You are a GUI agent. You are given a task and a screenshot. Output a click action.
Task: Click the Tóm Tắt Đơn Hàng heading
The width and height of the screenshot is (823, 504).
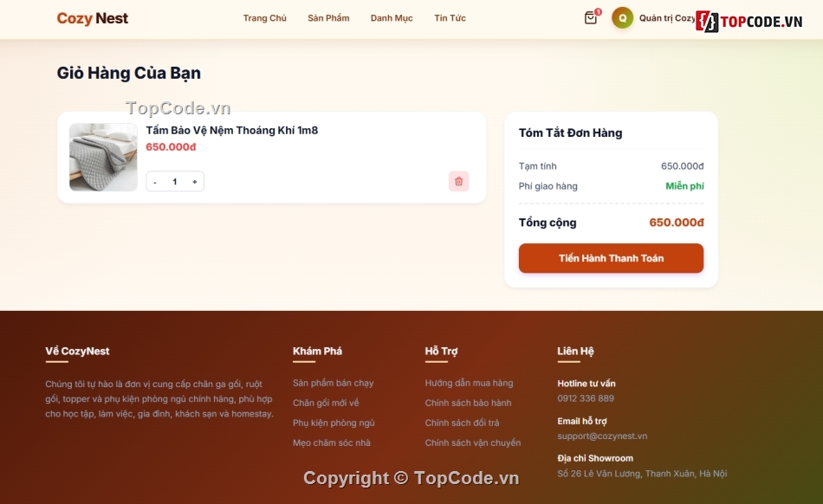click(x=571, y=132)
